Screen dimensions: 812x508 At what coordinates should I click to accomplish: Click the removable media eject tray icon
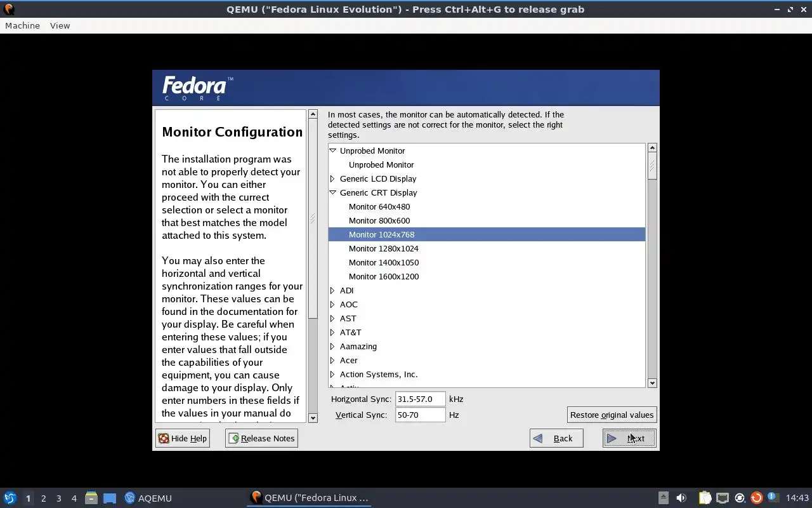663,498
